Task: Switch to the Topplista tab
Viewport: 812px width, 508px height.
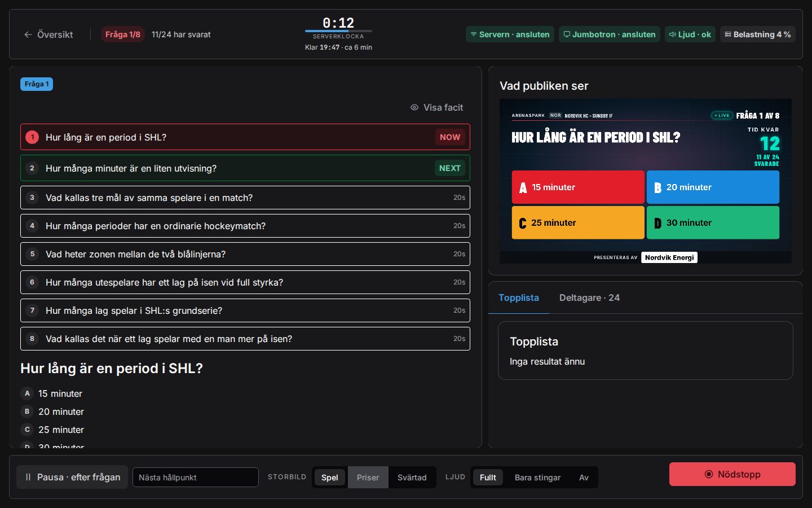Action: (x=519, y=297)
